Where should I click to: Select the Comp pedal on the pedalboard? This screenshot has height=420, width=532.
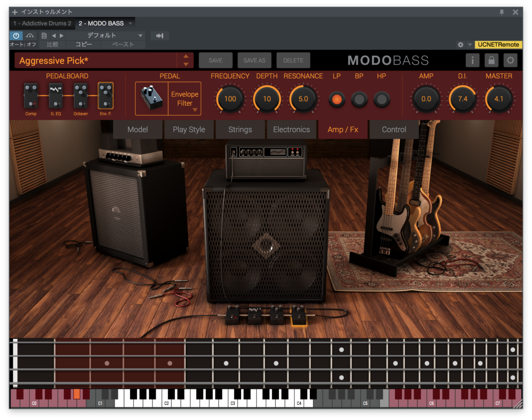point(31,95)
